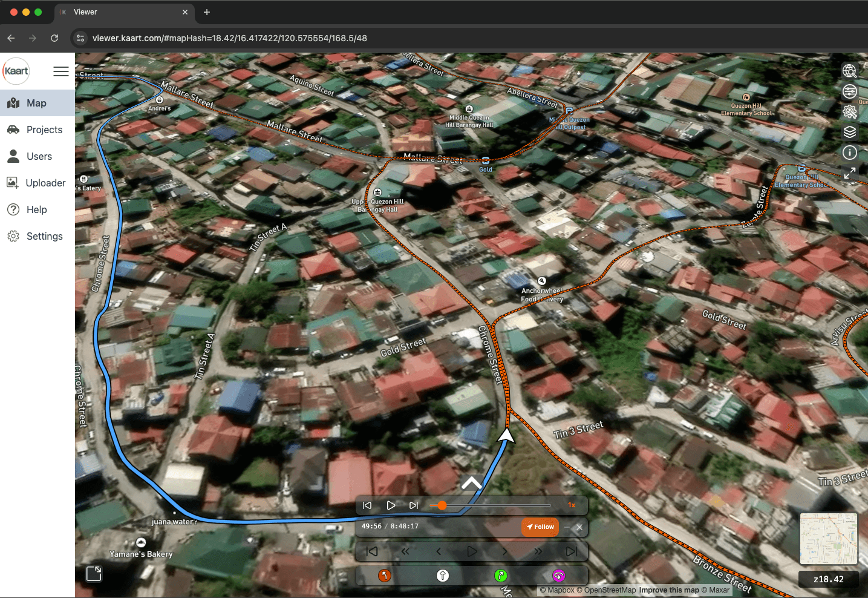The image size is (868, 598).
Task: Toggle the export view icon bottom left
Action: (94, 574)
